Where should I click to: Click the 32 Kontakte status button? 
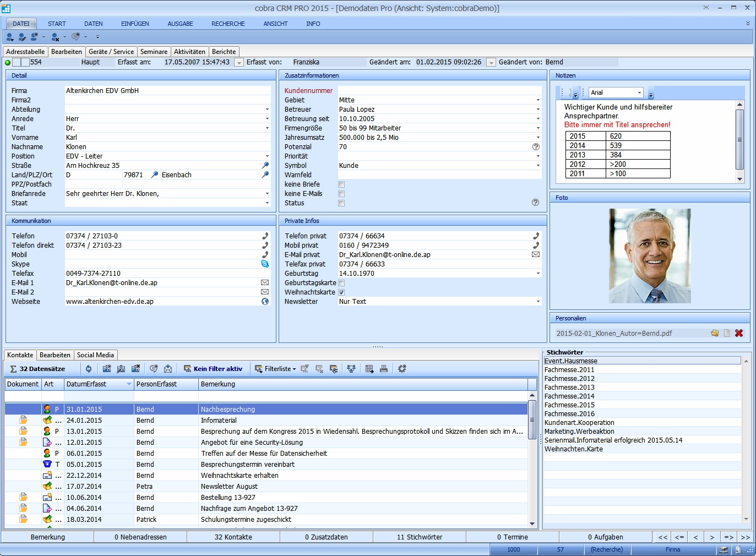pos(233,537)
